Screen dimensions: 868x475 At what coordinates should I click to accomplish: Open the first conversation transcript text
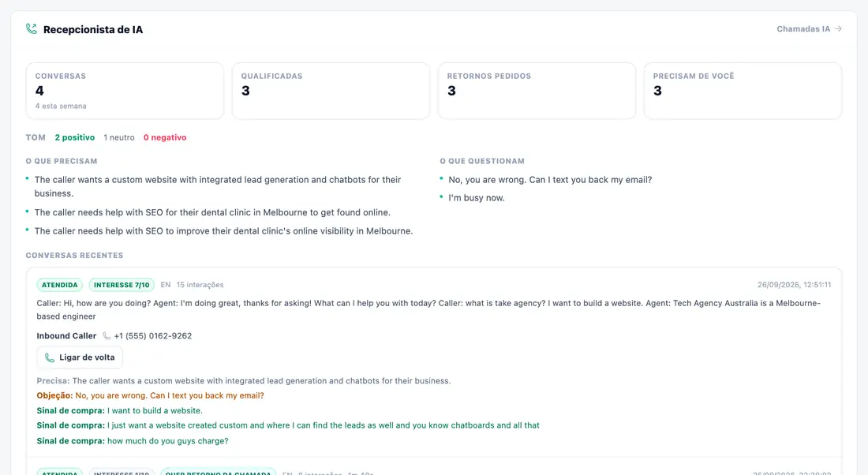428,309
